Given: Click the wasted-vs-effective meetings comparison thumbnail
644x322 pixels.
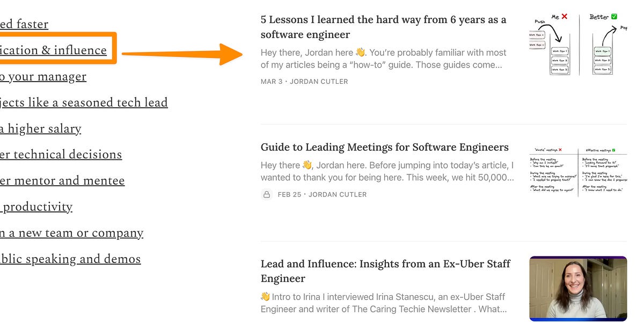Looking at the screenshot, I should click(577, 169).
